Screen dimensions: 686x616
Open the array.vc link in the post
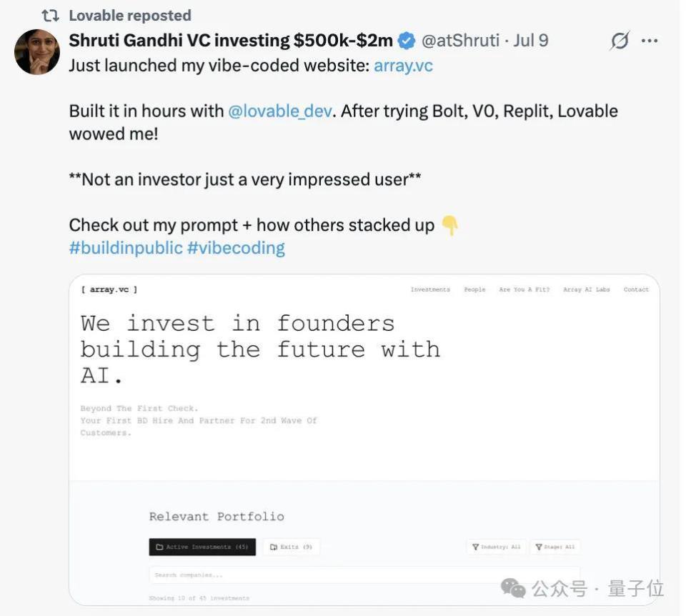(403, 66)
